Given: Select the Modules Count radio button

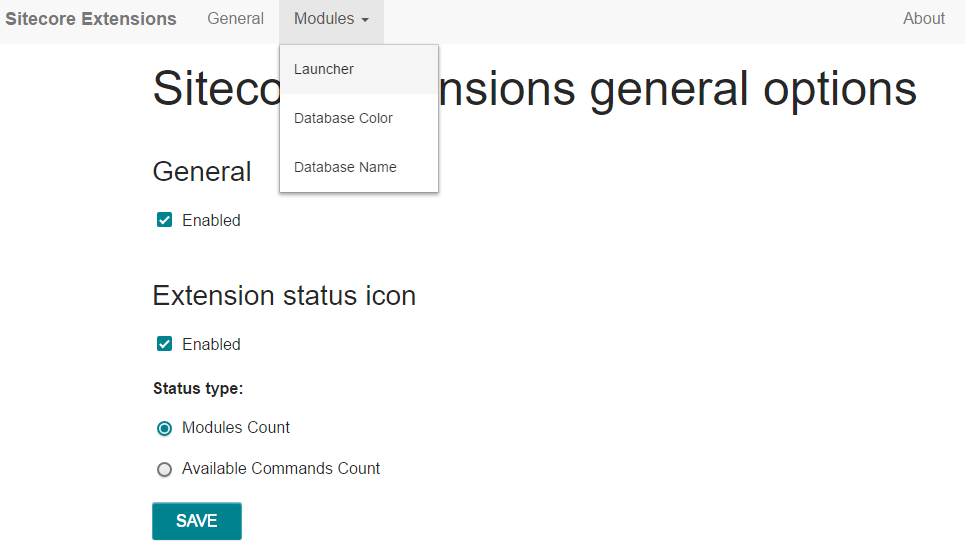Looking at the screenshot, I should pos(164,428).
